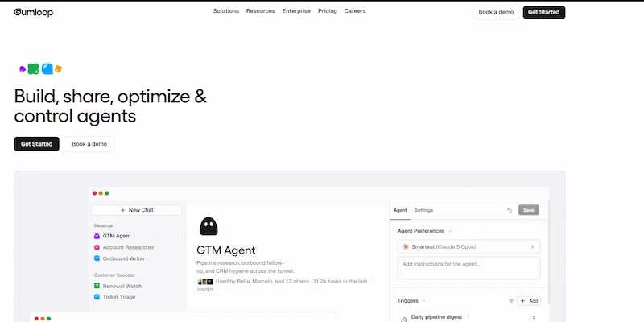Viewport: 644px width, 322px height.
Task: Open the Pricing page
Action: coord(328,11)
